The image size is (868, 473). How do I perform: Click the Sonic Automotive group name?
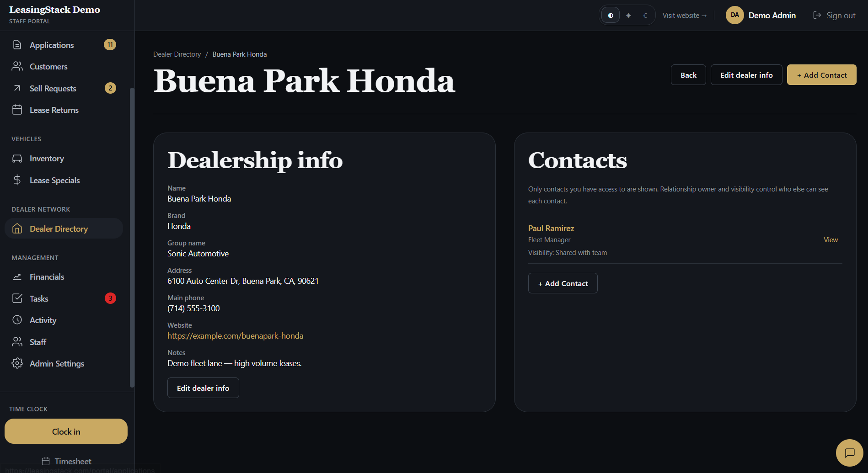click(198, 254)
